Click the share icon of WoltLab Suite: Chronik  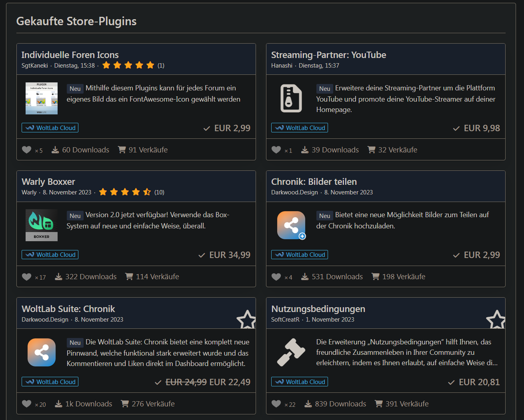(x=42, y=352)
